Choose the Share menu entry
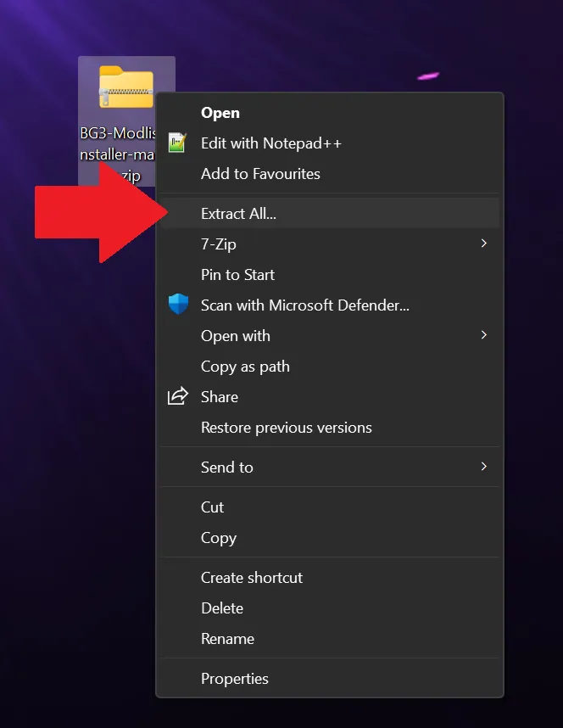This screenshot has width=563, height=728. tap(330, 397)
